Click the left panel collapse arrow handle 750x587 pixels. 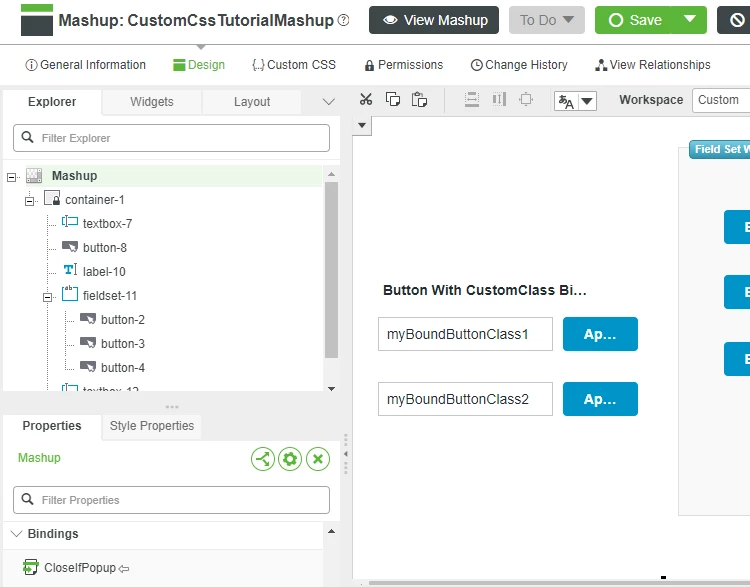[345, 454]
